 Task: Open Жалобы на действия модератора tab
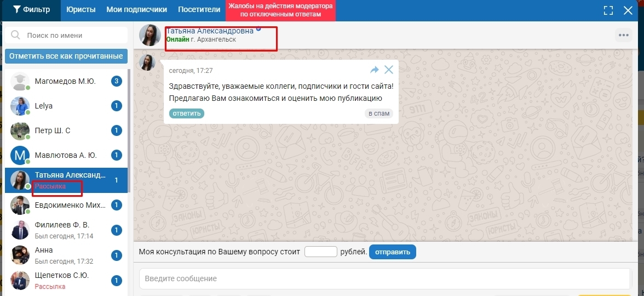(280, 10)
